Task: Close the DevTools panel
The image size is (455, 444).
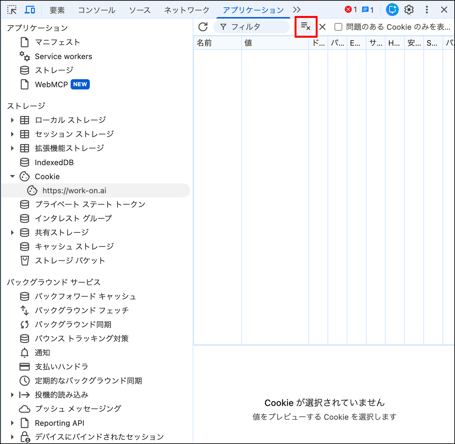Action: 444,10
